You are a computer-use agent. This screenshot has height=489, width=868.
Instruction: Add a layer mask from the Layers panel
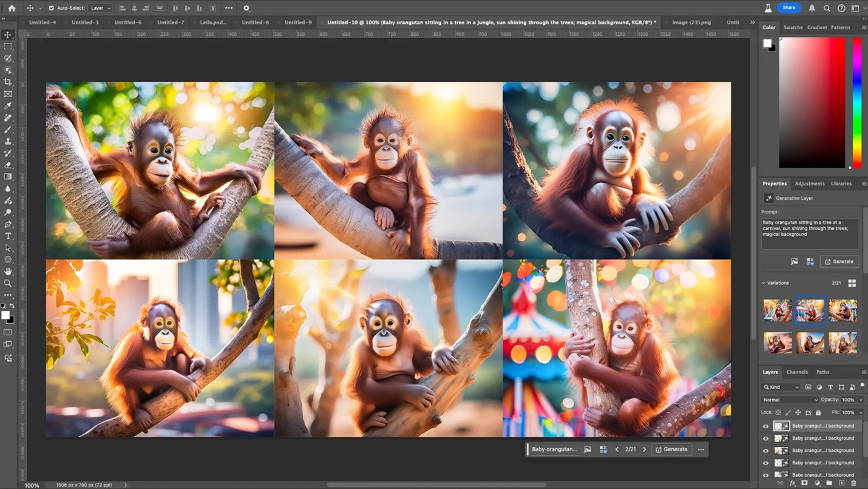(x=804, y=483)
